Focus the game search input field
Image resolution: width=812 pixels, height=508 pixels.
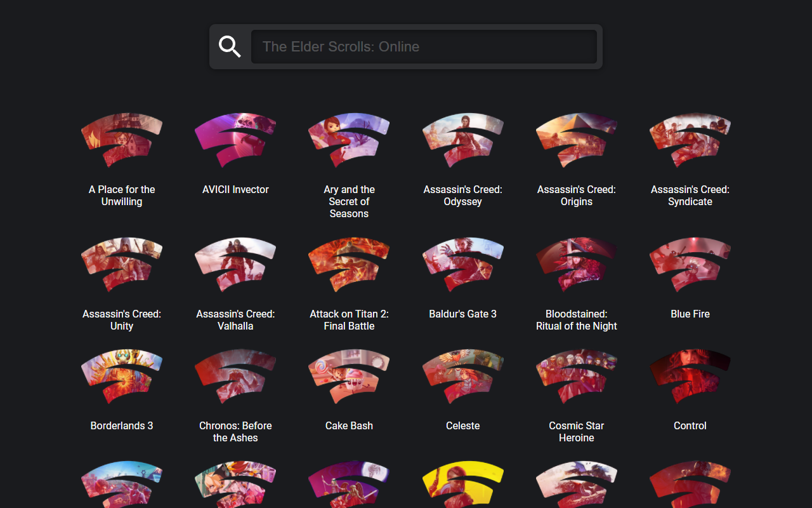click(424, 46)
